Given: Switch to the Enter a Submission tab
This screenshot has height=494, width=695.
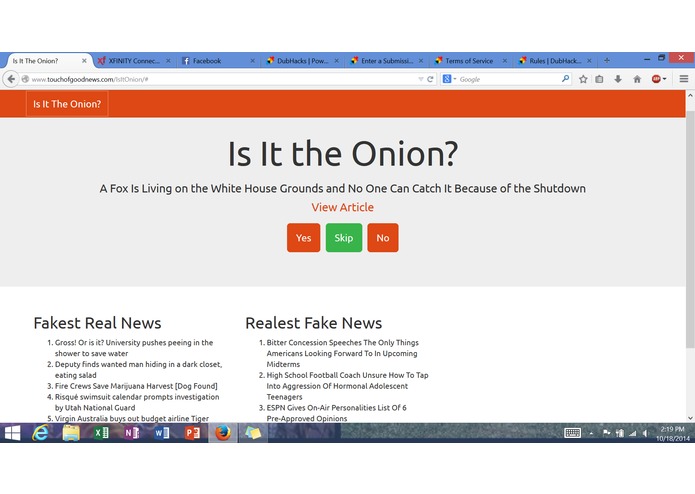Looking at the screenshot, I should (387, 61).
